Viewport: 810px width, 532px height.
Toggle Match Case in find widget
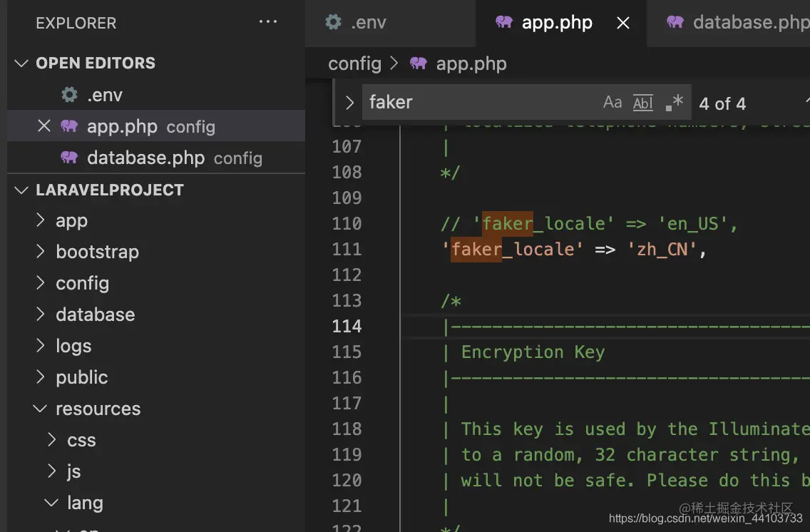(612, 102)
